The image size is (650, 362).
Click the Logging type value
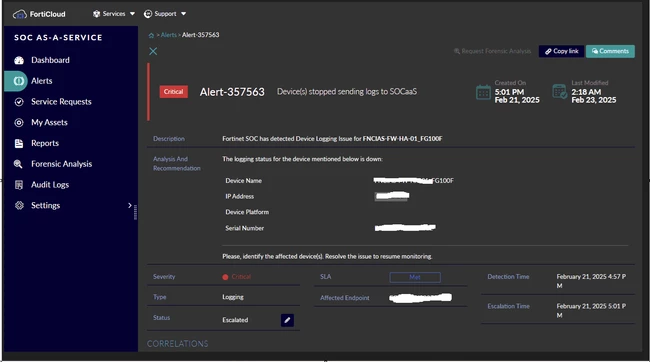(x=233, y=297)
